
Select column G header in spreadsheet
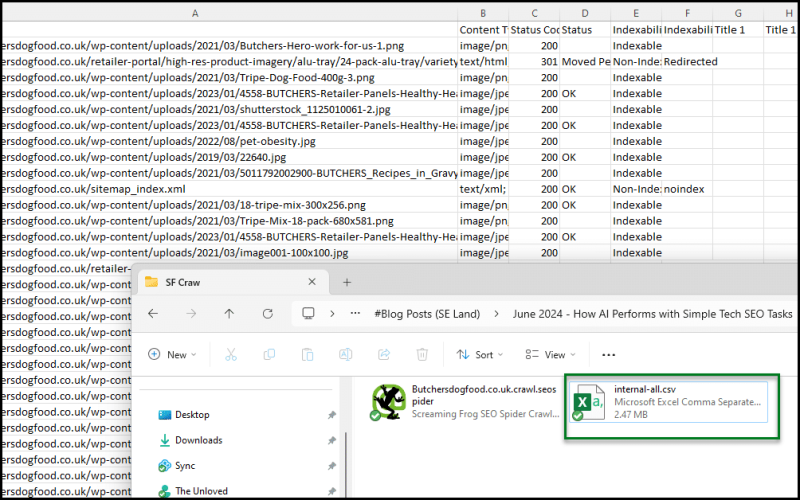pos(738,13)
